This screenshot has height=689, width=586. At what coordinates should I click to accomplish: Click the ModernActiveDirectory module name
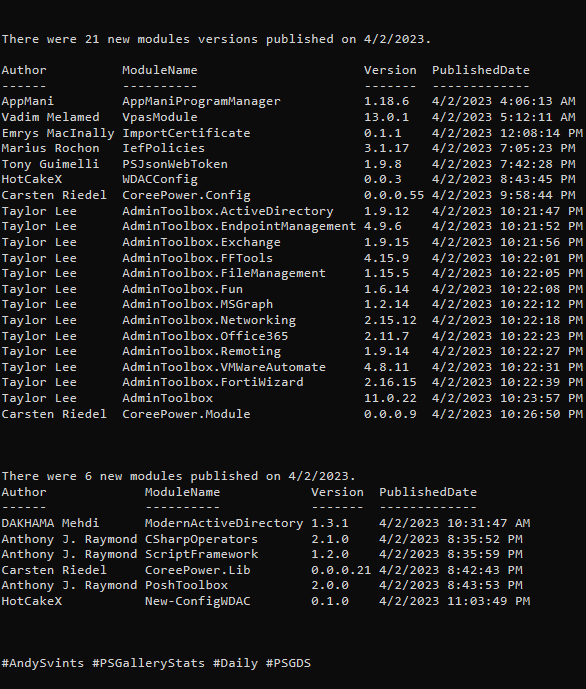click(x=224, y=523)
